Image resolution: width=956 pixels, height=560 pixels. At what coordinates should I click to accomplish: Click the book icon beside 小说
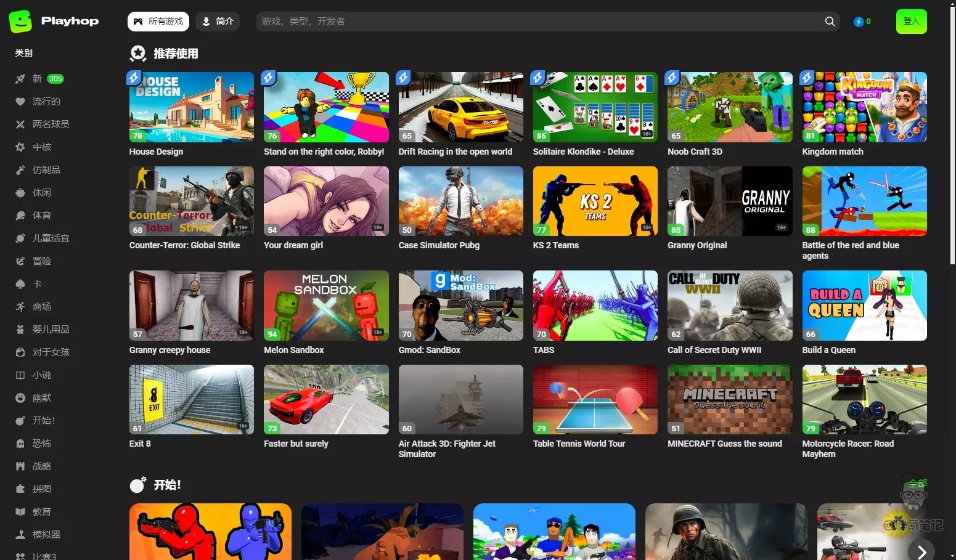pos(20,375)
